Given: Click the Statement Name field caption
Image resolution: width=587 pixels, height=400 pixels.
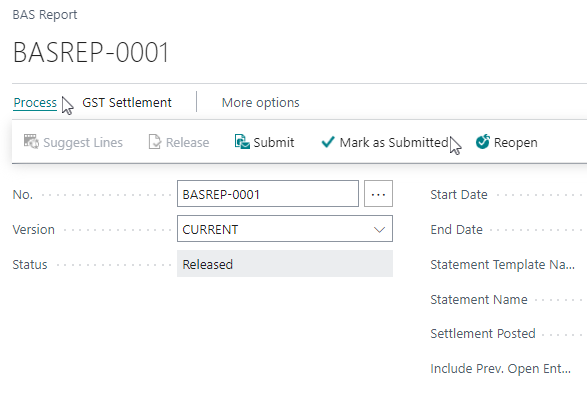Looking at the screenshot, I should [x=479, y=300].
